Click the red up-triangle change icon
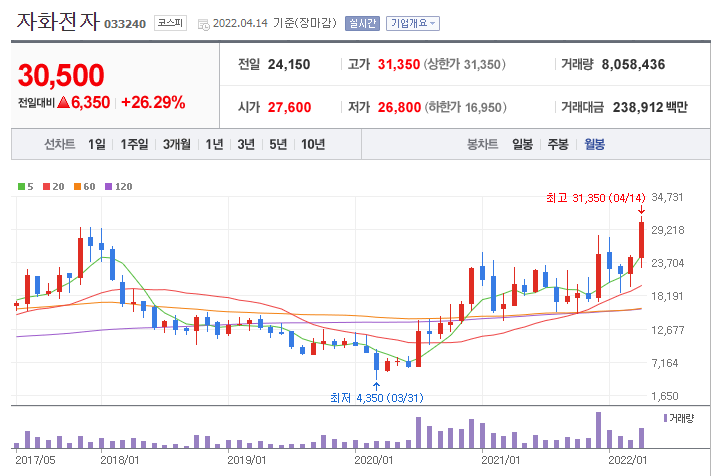 (x=63, y=102)
